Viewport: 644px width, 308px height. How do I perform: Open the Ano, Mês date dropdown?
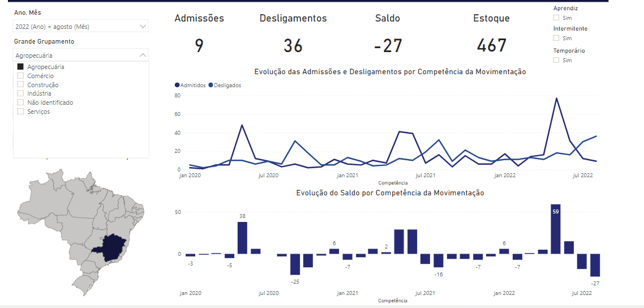click(x=80, y=26)
